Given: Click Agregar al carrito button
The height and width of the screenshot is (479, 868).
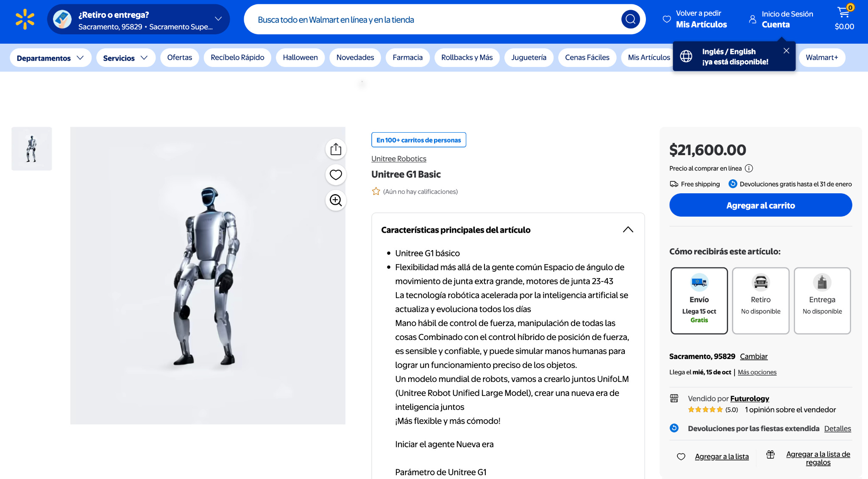Looking at the screenshot, I should click(x=760, y=205).
